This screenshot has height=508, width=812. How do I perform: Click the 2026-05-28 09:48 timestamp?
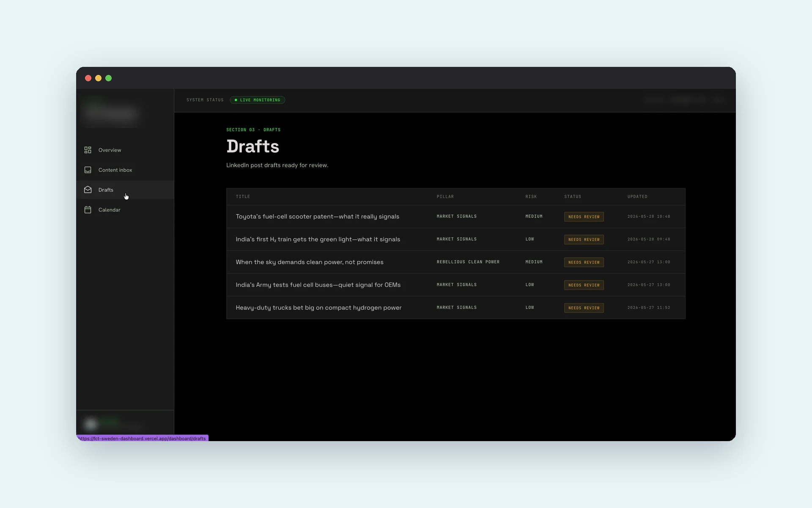coord(649,239)
